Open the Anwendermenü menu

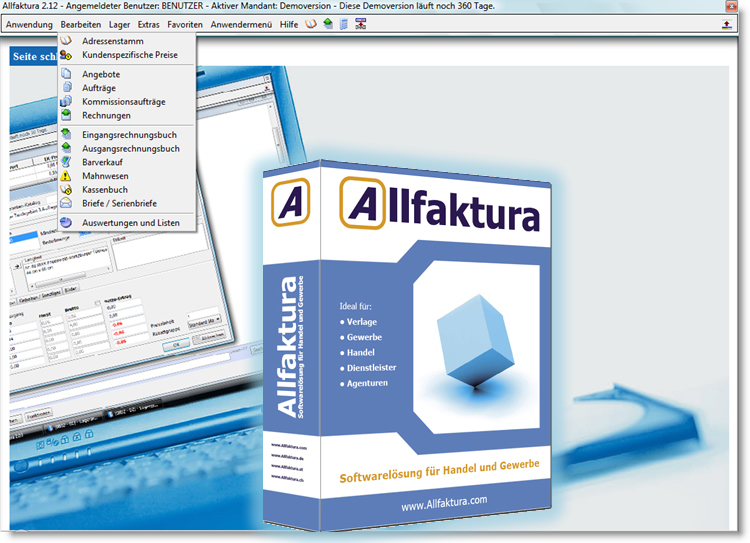[241, 24]
